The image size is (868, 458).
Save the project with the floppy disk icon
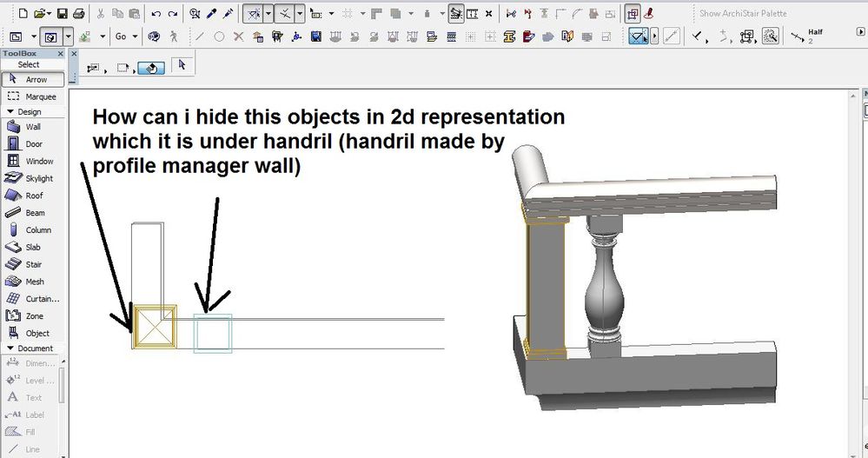point(62,13)
